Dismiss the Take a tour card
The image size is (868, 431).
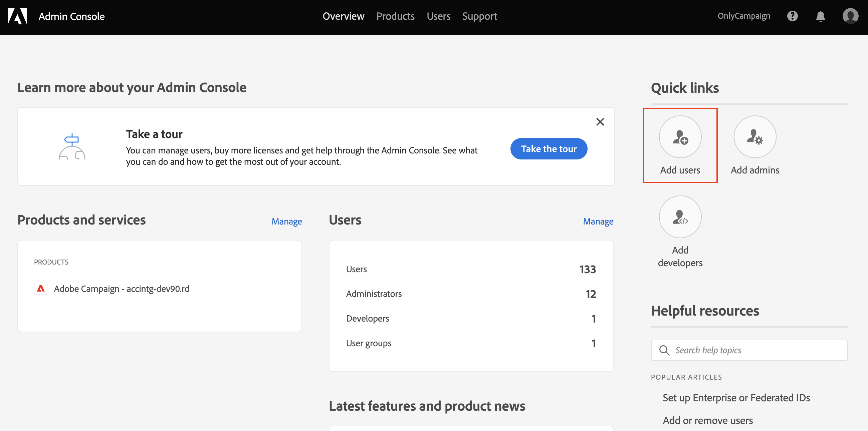600,121
